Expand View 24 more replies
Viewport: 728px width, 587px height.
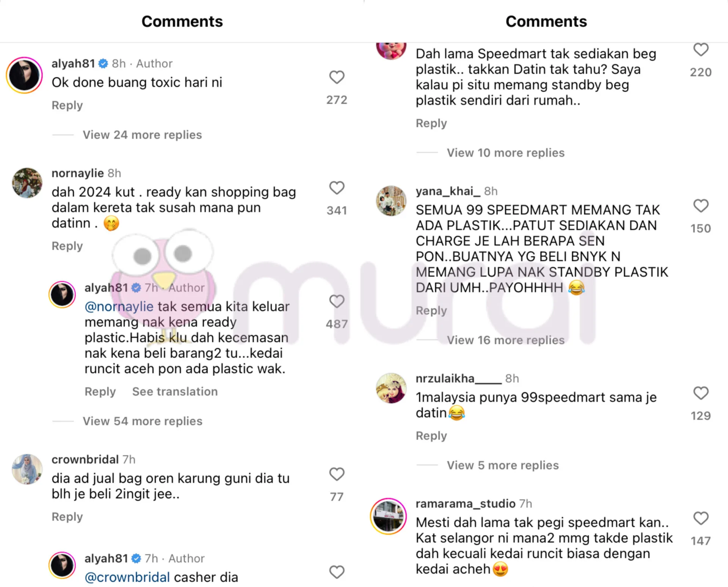tap(142, 135)
